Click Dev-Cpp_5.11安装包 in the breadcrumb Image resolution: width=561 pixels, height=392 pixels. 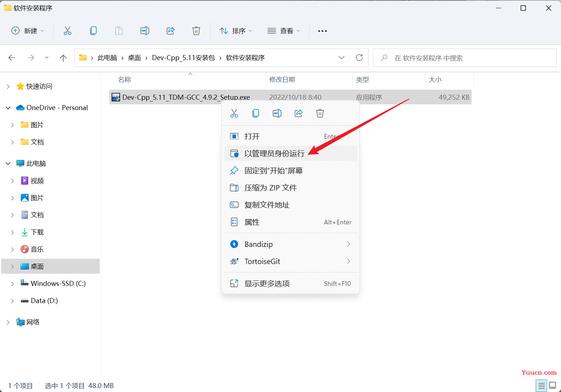(x=183, y=58)
